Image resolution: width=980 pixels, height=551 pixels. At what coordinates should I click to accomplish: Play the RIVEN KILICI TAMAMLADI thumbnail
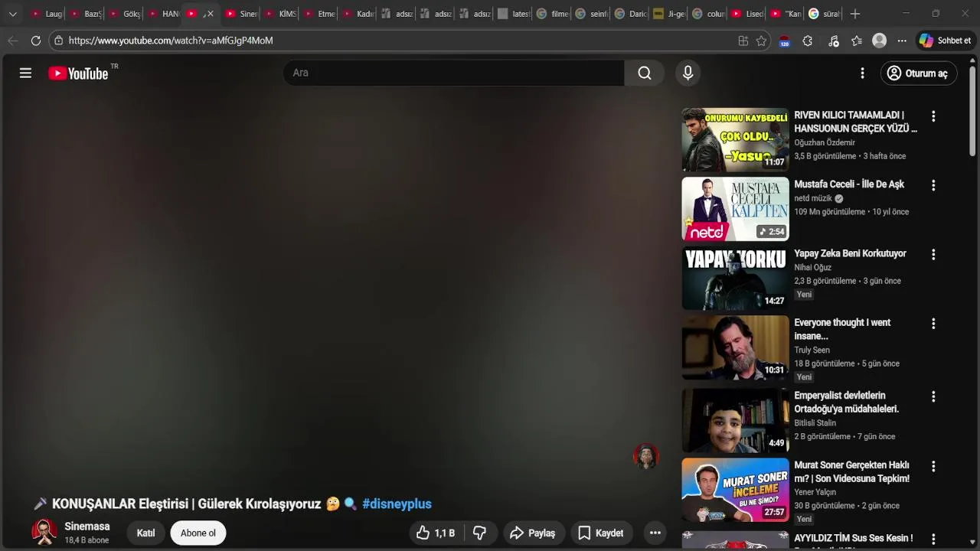click(x=735, y=139)
